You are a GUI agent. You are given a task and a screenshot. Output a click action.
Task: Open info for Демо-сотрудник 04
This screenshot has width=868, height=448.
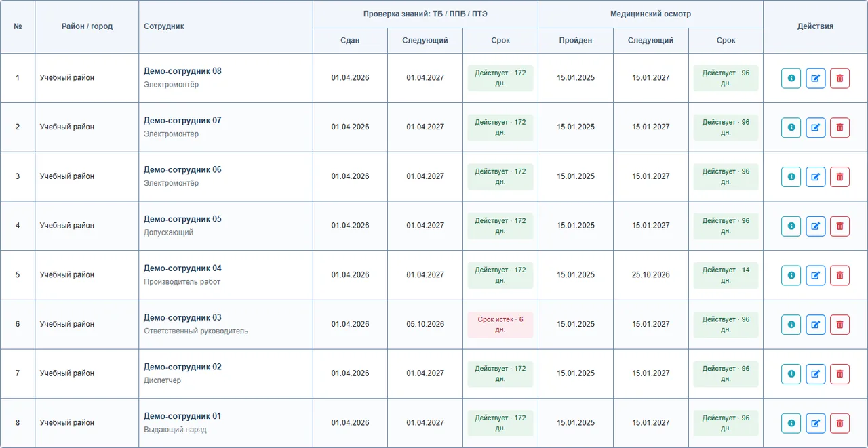(791, 275)
